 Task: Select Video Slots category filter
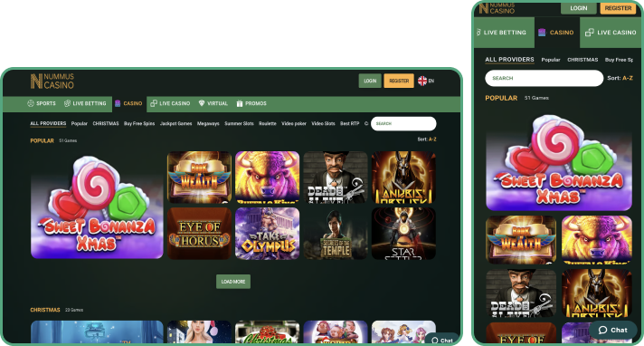[x=323, y=123]
